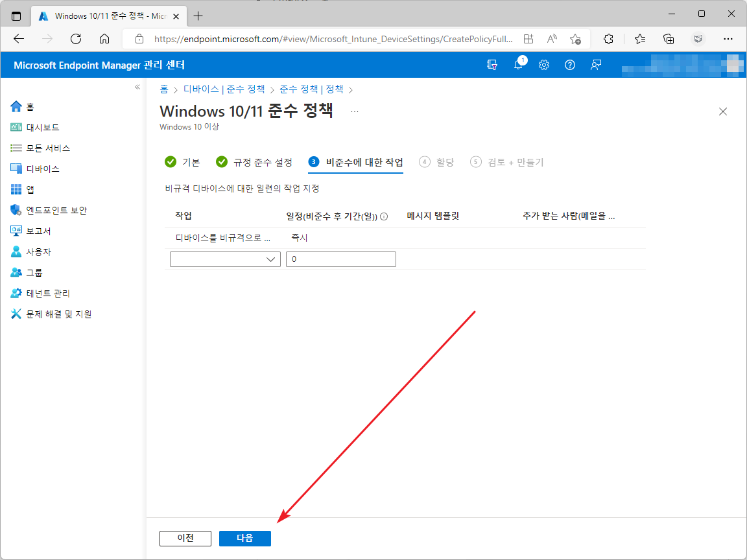This screenshot has height=560, width=747.
Task: Open the action (작업) dropdown
Action: click(x=225, y=259)
